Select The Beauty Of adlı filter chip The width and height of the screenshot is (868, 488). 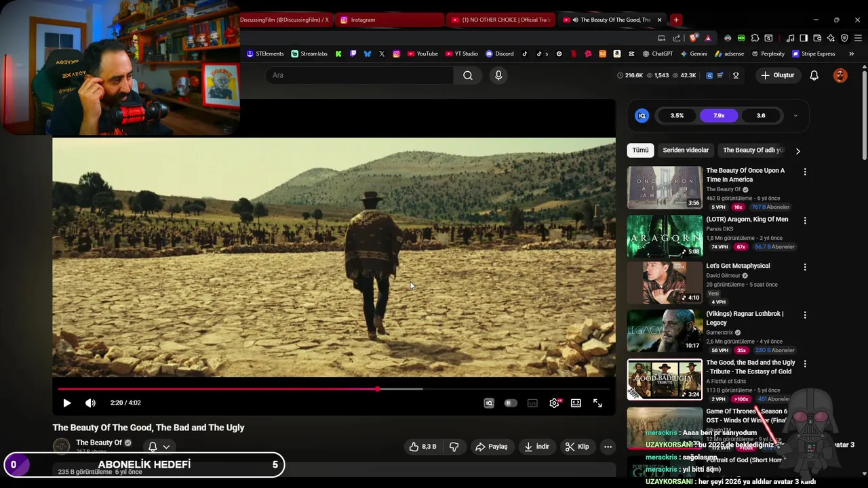753,150
